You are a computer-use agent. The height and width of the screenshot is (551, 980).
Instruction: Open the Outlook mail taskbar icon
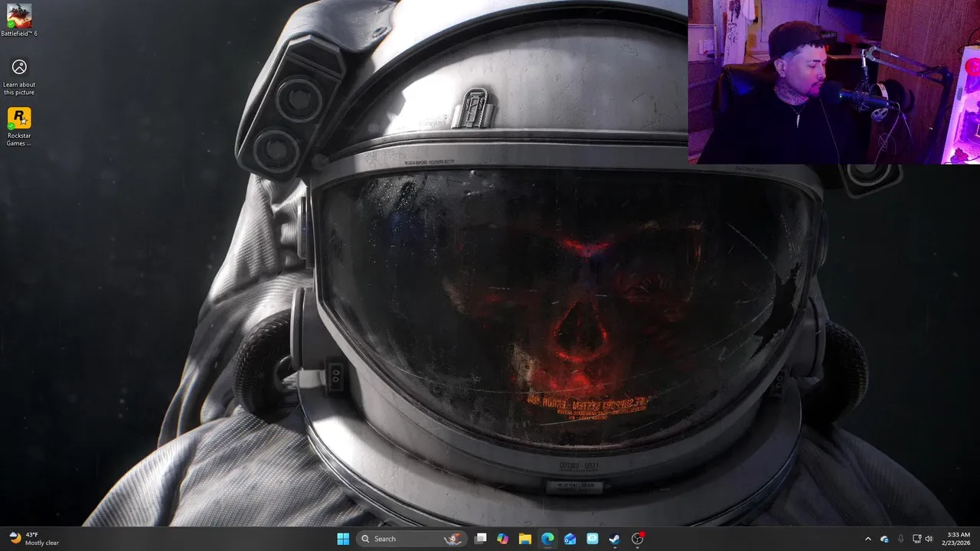coord(570,539)
